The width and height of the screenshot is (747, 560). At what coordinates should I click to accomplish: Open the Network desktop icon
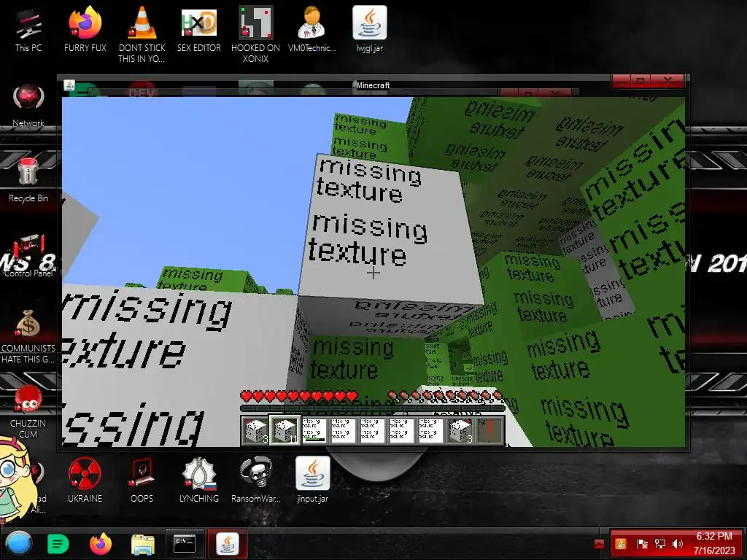click(x=28, y=105)
